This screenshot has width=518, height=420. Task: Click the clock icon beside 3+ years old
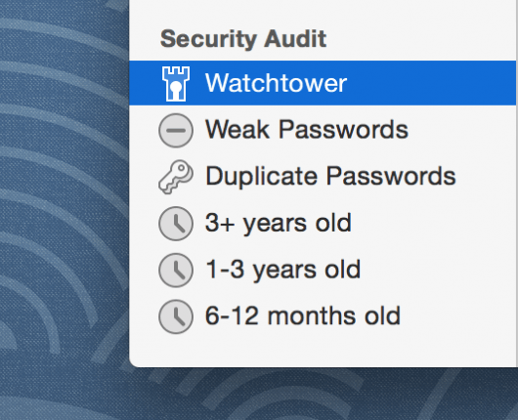tap(176, 224)
